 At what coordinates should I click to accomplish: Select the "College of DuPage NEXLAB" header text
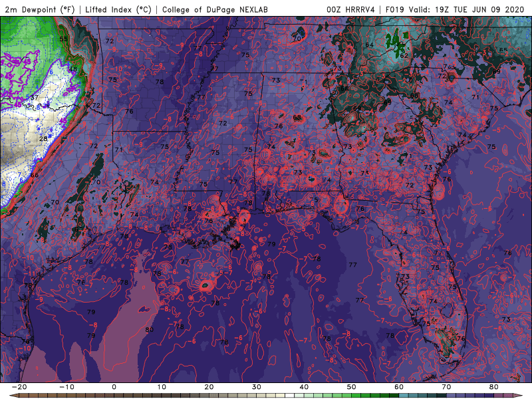coord(215,10)
